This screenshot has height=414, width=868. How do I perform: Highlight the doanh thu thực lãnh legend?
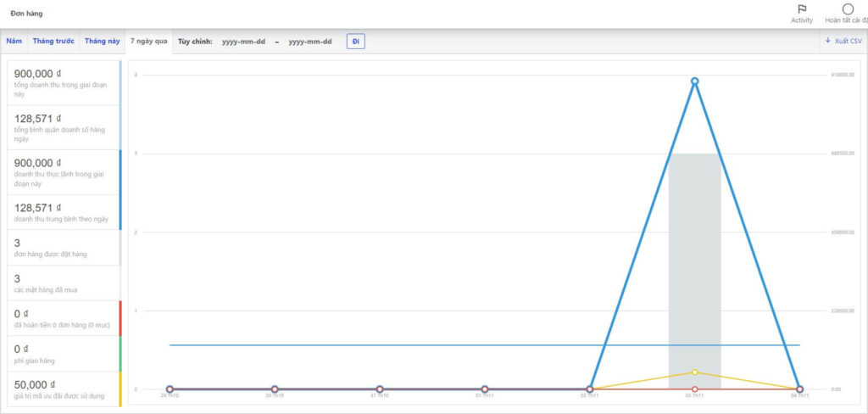[x=64, y=171]
